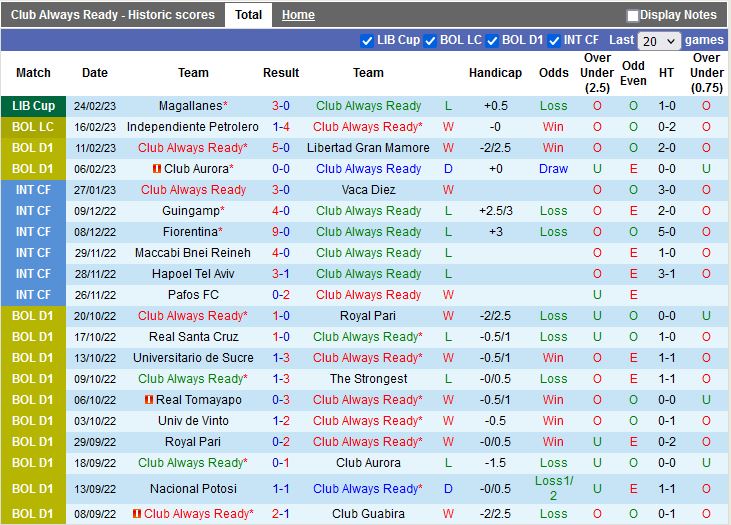Click the 0-2 Pafos FC result
The height and width of the screenshot is (525, 731).
point(281,295)
